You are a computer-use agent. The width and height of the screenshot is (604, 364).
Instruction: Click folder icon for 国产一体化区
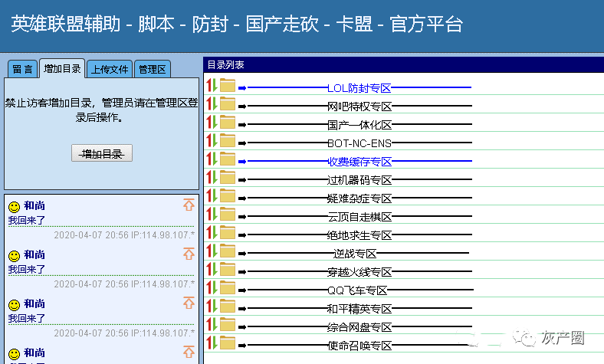[228, 122]
